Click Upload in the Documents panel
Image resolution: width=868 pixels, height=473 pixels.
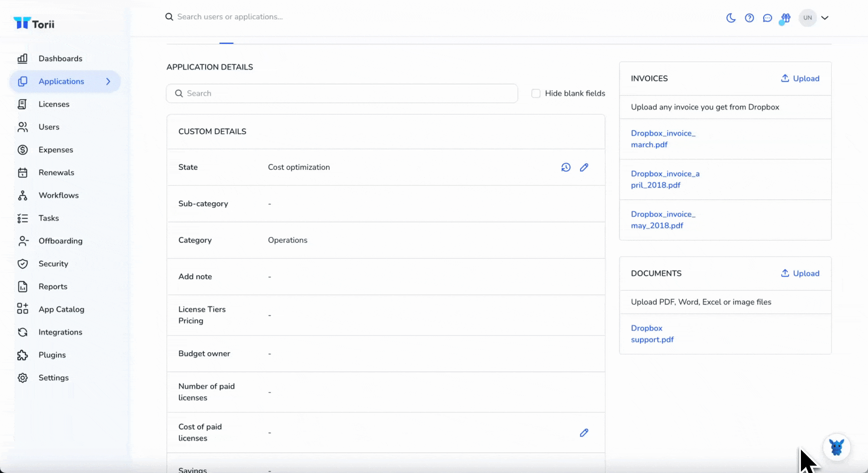click(x=800, y=273)
